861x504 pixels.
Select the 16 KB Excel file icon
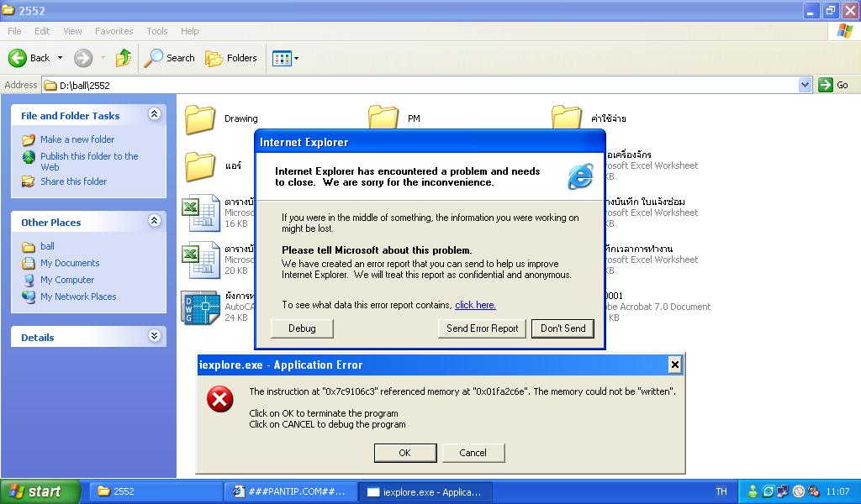tap(201, 213)
